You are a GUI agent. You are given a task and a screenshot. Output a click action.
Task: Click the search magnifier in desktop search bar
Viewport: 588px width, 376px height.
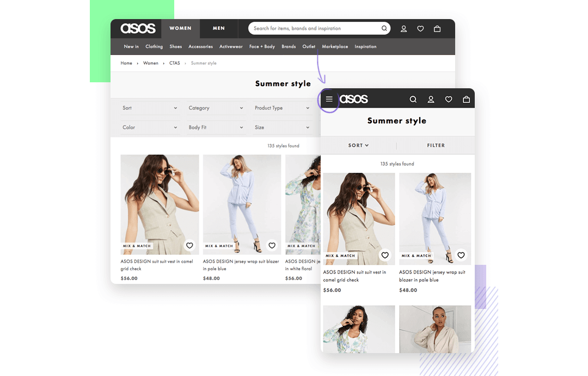tap(384, 28)
